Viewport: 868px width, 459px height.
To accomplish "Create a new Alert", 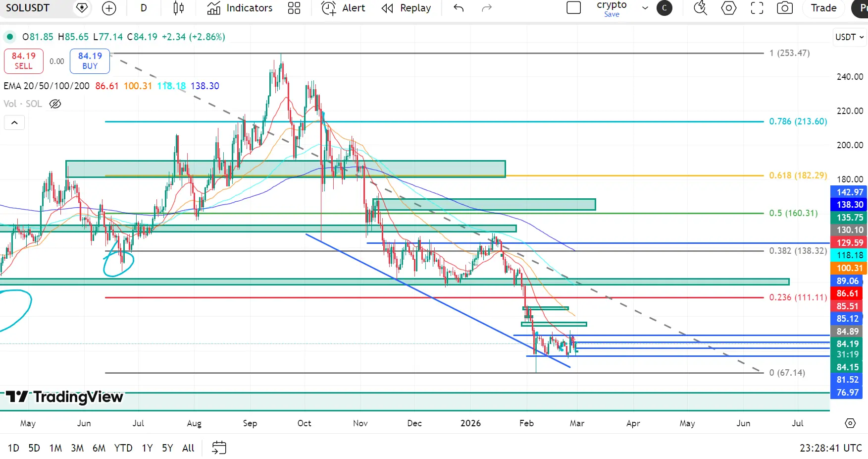I will [343, 8].
